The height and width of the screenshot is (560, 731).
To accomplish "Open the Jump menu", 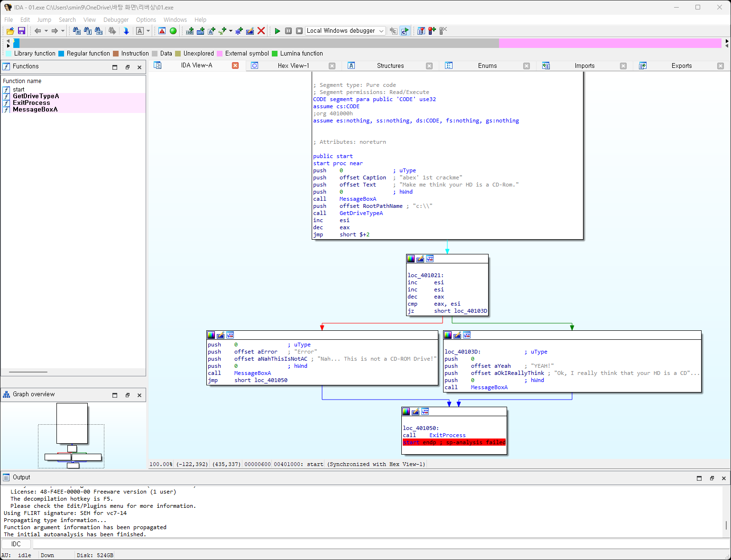I will pos(44,19).
